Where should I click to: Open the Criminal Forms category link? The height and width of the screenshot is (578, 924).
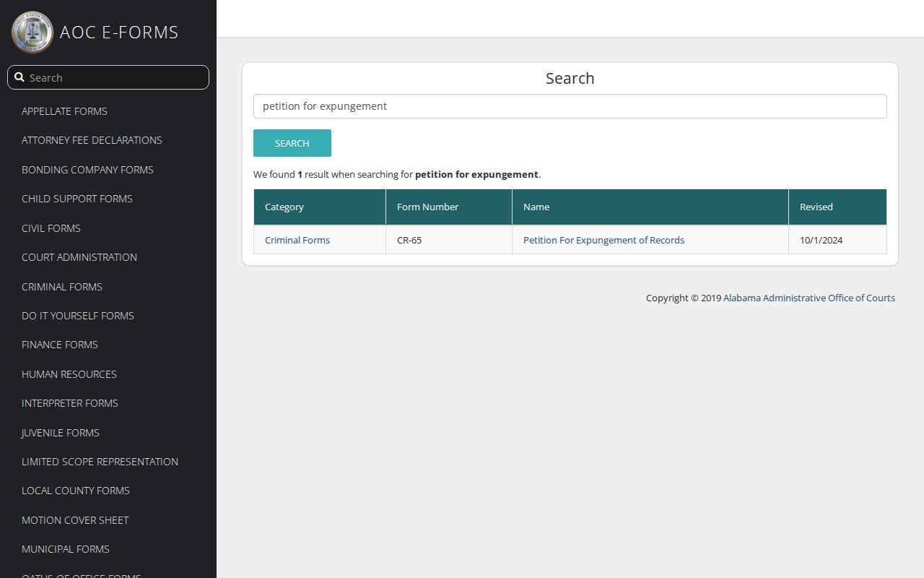(x=297, y=240)
